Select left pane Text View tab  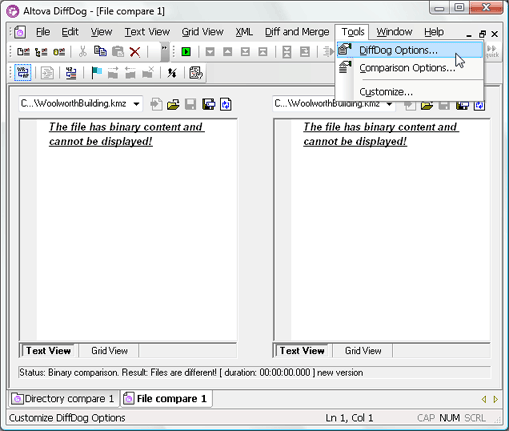49,351
